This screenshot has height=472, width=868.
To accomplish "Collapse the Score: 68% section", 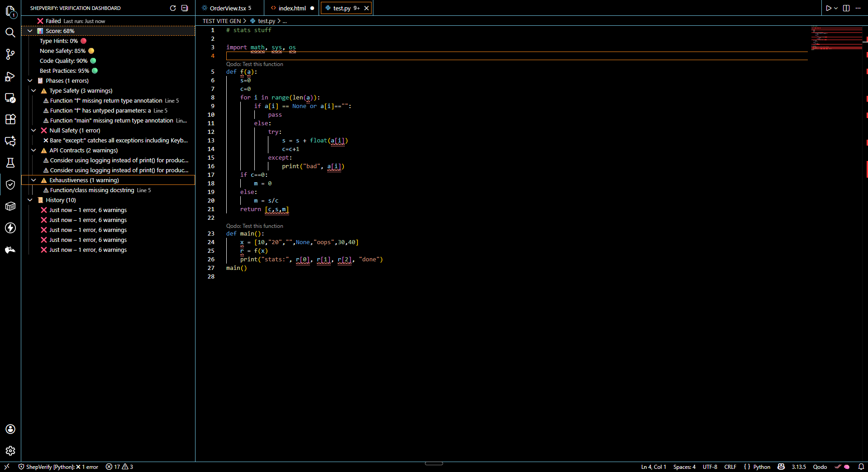I will click(30, 31).
